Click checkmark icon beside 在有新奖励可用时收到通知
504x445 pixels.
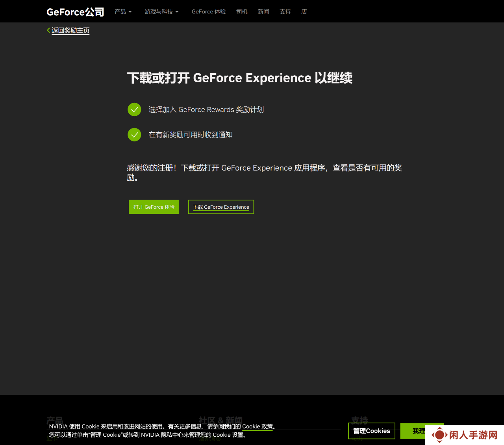(134, 135)
